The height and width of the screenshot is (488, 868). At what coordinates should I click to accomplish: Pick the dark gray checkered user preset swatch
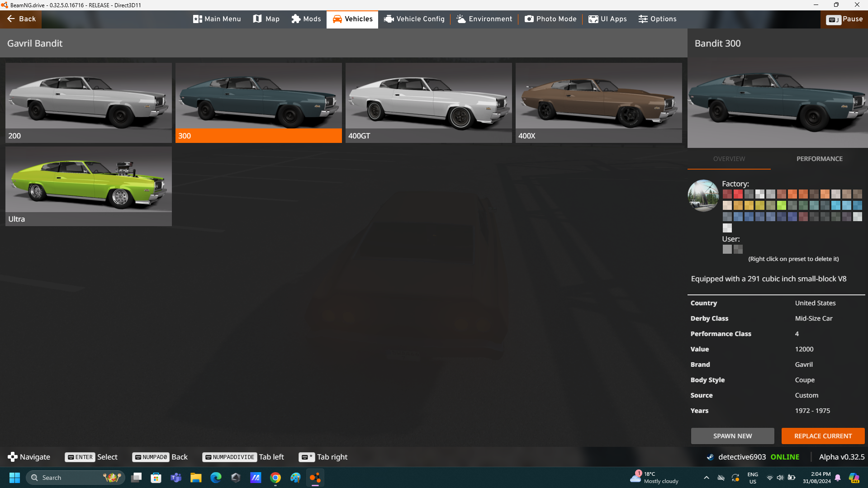[738, 249]
